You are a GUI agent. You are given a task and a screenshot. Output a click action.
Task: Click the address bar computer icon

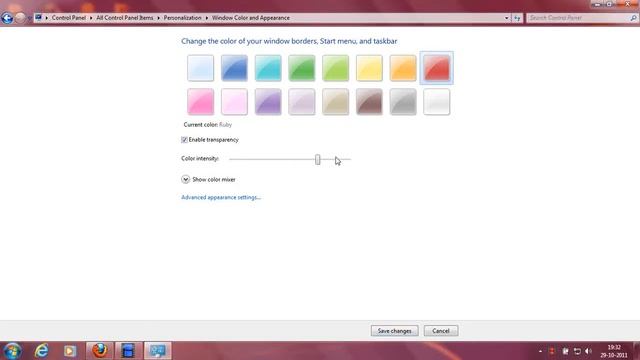[x=38, y=18]
